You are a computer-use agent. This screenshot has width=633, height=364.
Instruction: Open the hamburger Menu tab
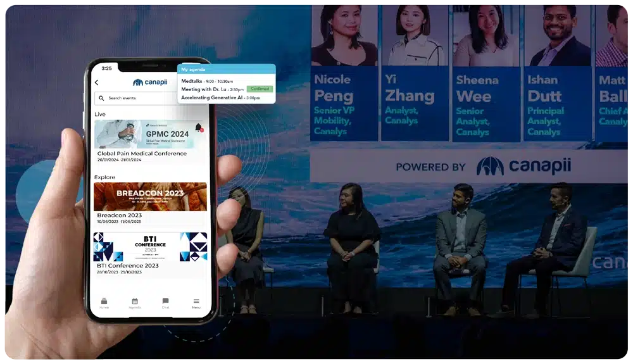pos(196,303)
